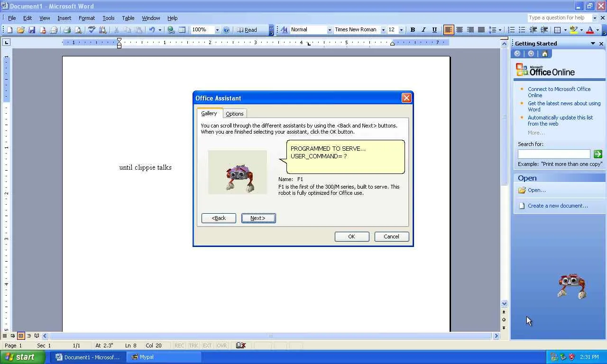The image size is (607, 364).
Task: Open the File menu
Action: coord(12,18)
